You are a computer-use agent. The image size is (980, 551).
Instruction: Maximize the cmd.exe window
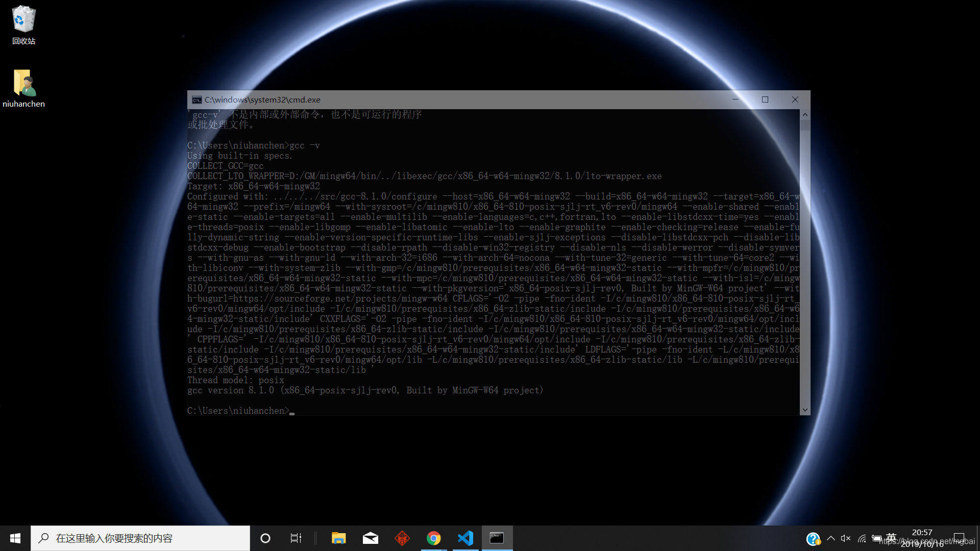(765, 99)
